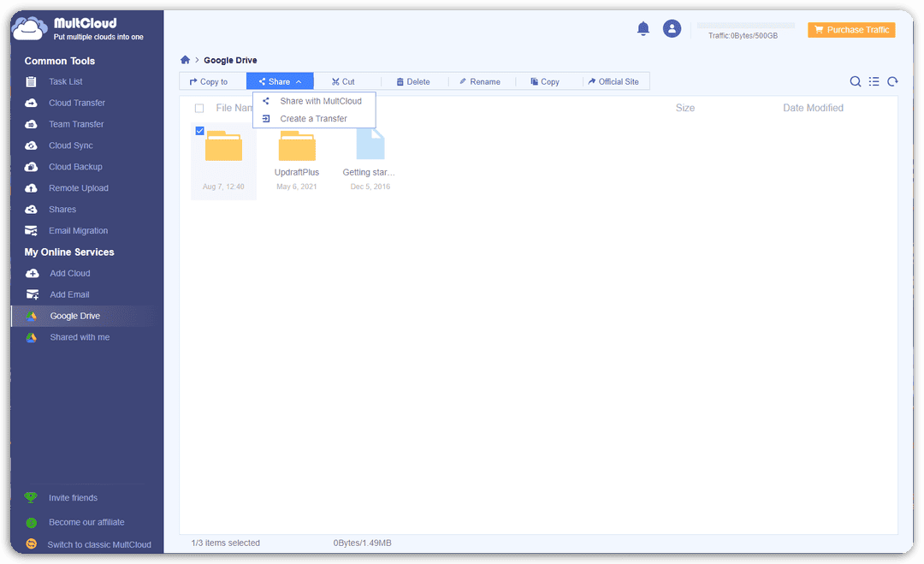
Task: Click the home breadcrumb icon
Action: 185,60
